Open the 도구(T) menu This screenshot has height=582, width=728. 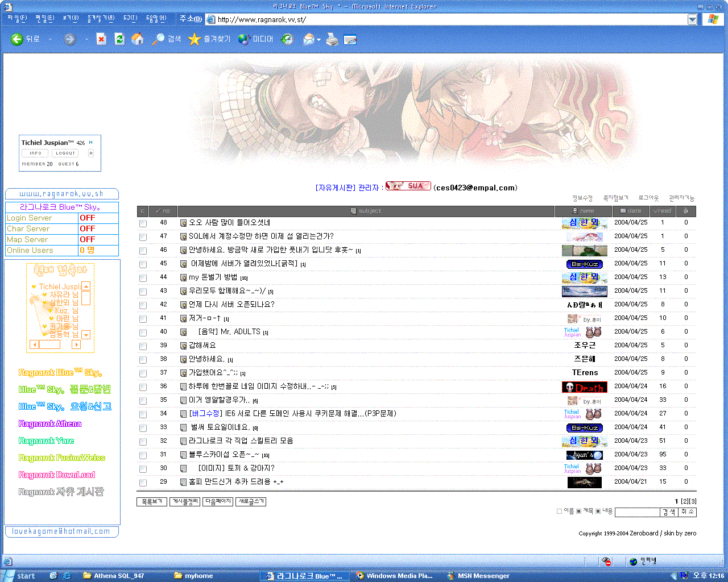pos(130,18)
